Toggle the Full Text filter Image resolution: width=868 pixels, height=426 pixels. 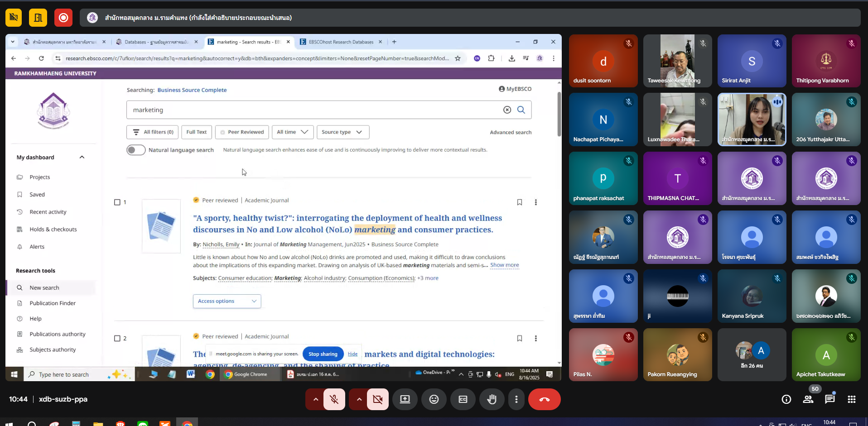point(197,132)
